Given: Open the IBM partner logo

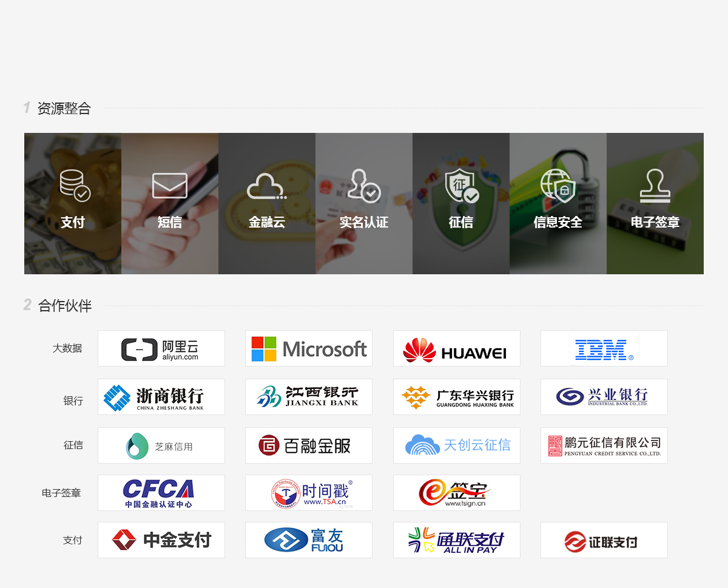Looking at the screenshot, I should coord(604,348).
